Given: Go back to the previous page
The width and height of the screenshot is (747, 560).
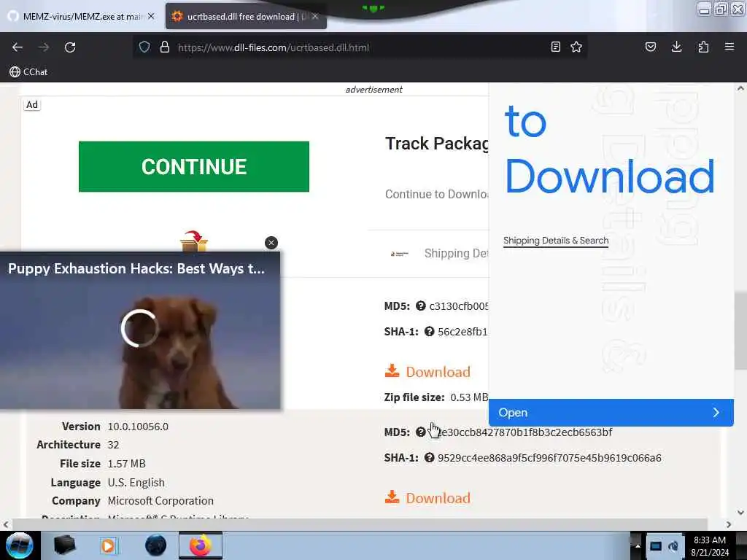Looking at the screenshot, I should pyautogui.click(x=18, y=47).
